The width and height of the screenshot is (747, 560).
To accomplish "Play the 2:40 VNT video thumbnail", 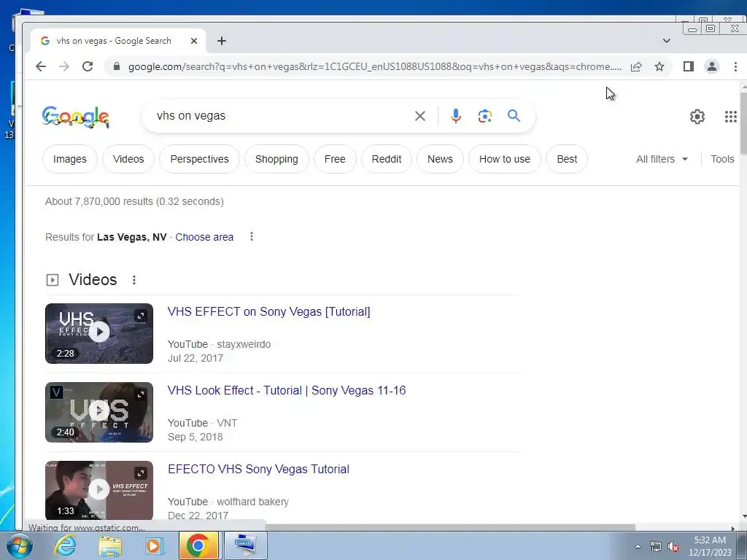I will (x=99, y=413).
